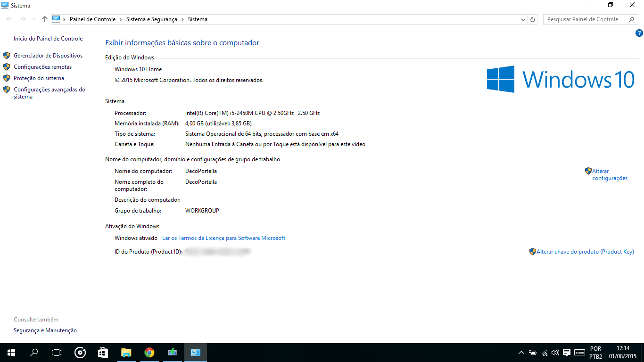Open Help via blue question mark
Image resolution: width=644 pixels, height=362 pixels.
point(639,33)
